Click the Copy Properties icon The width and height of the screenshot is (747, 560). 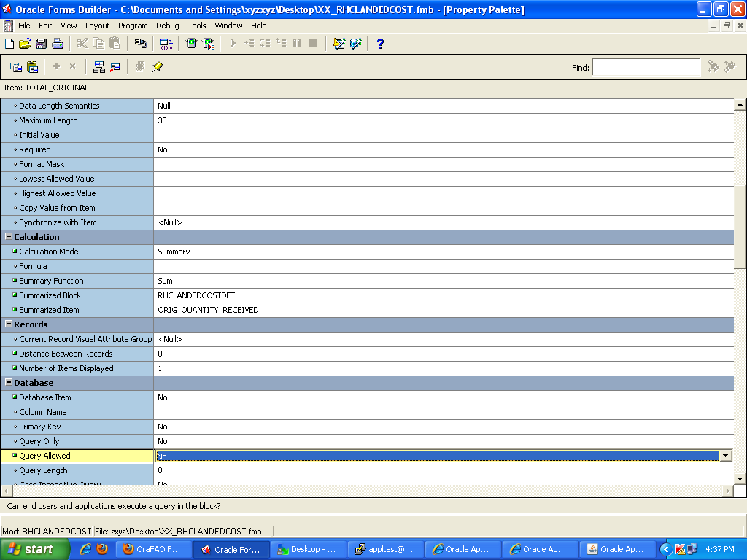click(15, 67)
